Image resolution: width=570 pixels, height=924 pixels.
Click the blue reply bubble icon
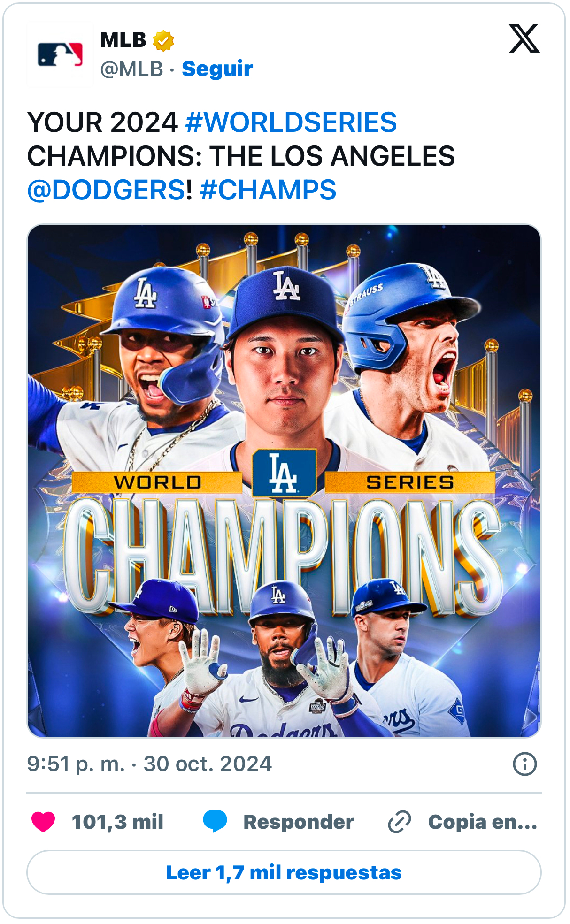tap(215, 822)
